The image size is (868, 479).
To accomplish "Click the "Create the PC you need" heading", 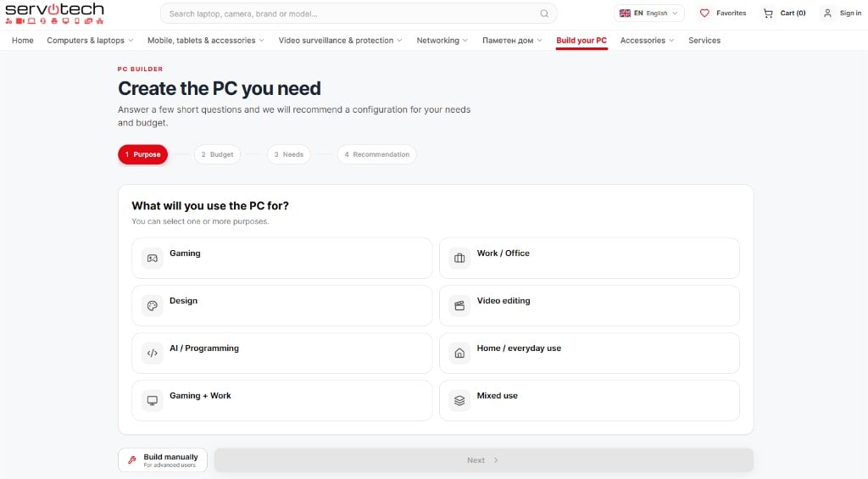I will [x=220, y=89].
